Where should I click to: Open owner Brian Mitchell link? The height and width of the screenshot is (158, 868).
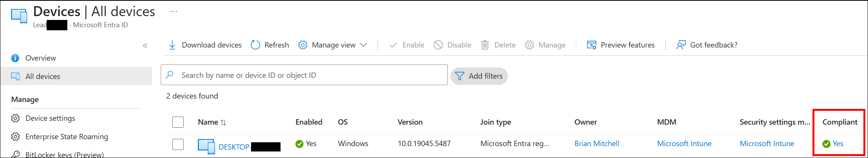point(597,143)
